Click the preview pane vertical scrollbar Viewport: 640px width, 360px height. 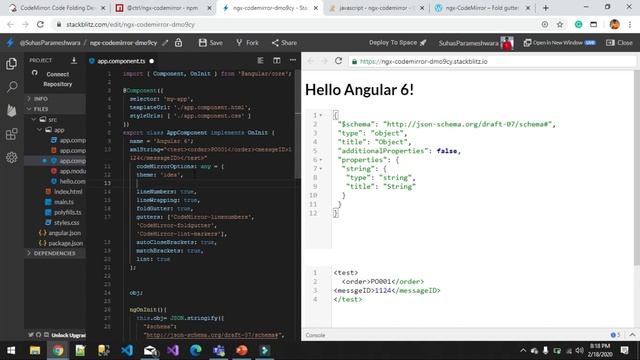tap(637, 167)
